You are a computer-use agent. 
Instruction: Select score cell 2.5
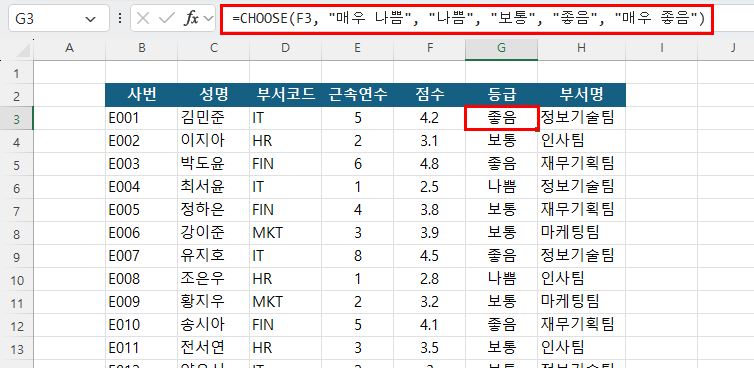[429, 187]
